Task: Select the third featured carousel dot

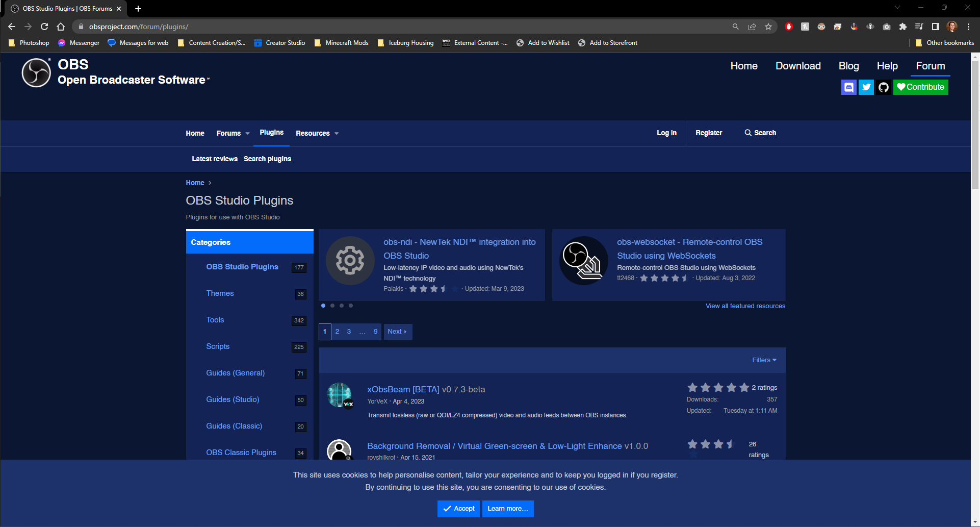Action: [342, 306]
